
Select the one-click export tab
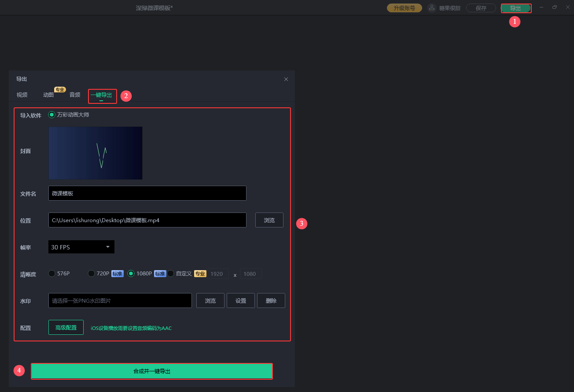pos(101,95)
